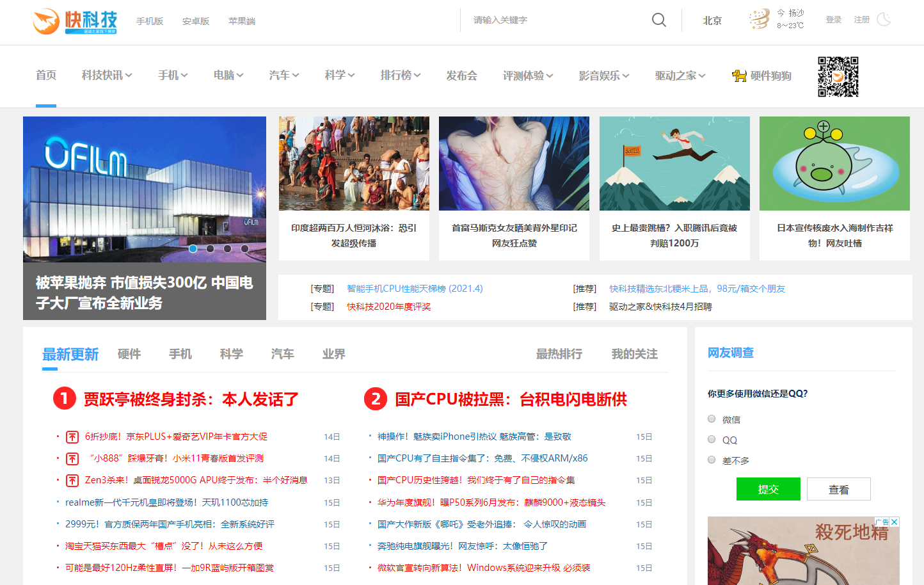Click the 登录 link

pos(834,20)
